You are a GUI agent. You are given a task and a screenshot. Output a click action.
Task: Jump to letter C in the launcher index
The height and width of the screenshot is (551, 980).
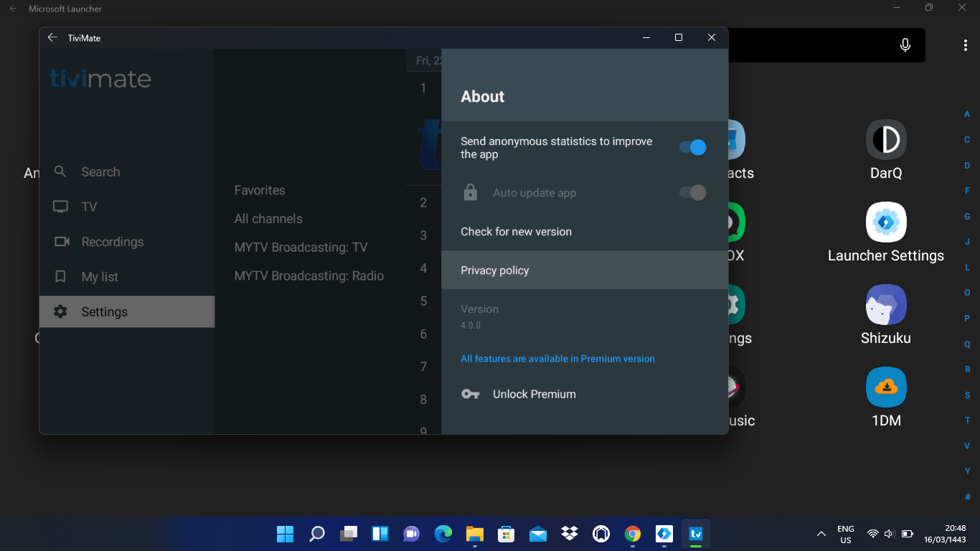(x=967, y=140)
